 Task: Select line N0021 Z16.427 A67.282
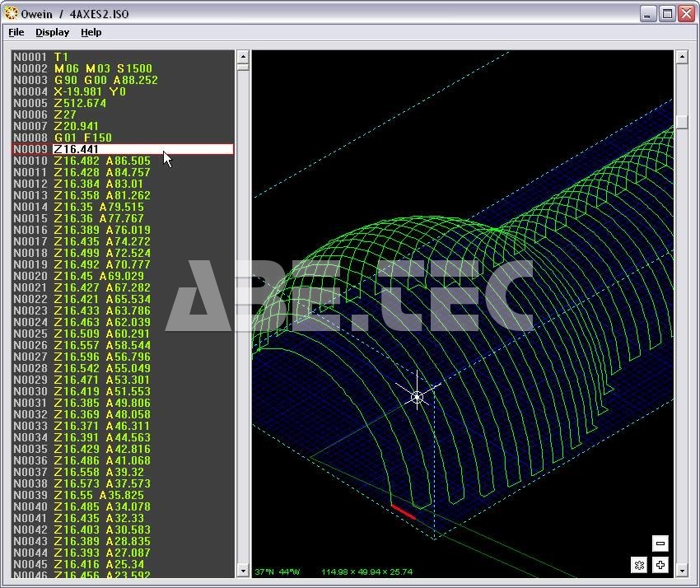coord(123,287)
